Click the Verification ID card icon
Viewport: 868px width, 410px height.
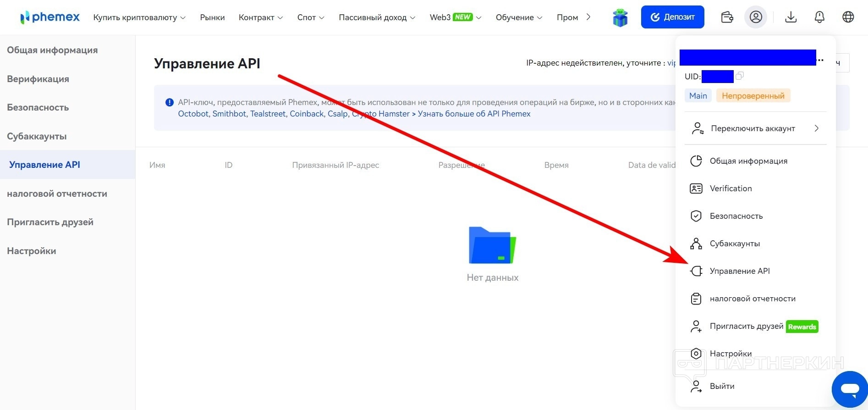(696, 188)
